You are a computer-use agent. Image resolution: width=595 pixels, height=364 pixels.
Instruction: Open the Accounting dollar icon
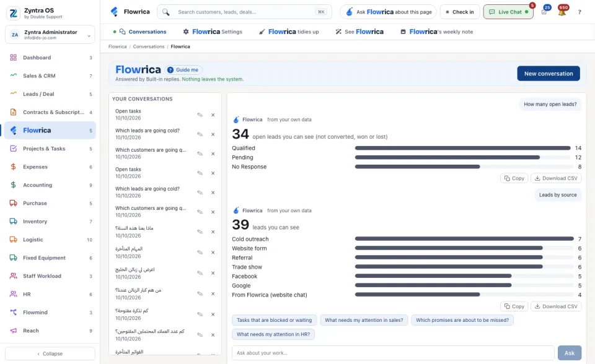click(x=13, y=184)
